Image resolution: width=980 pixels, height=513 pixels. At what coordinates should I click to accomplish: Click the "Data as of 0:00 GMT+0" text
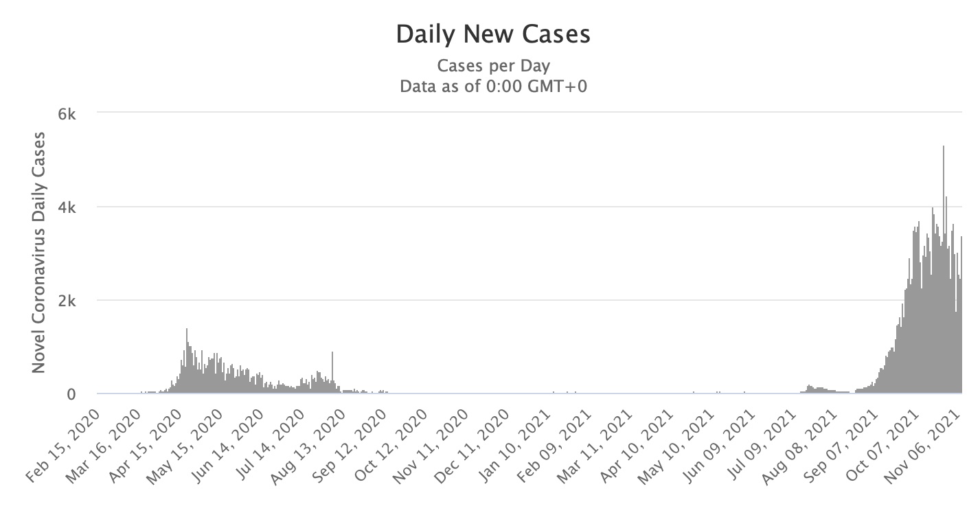[493, 86]
